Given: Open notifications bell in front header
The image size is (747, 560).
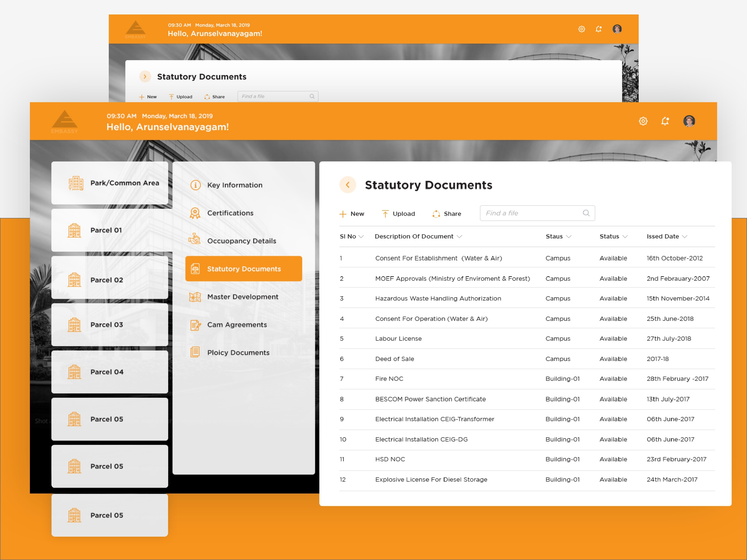Looking at the screenshot, I should pyautogui.click(x=665, y=121).
